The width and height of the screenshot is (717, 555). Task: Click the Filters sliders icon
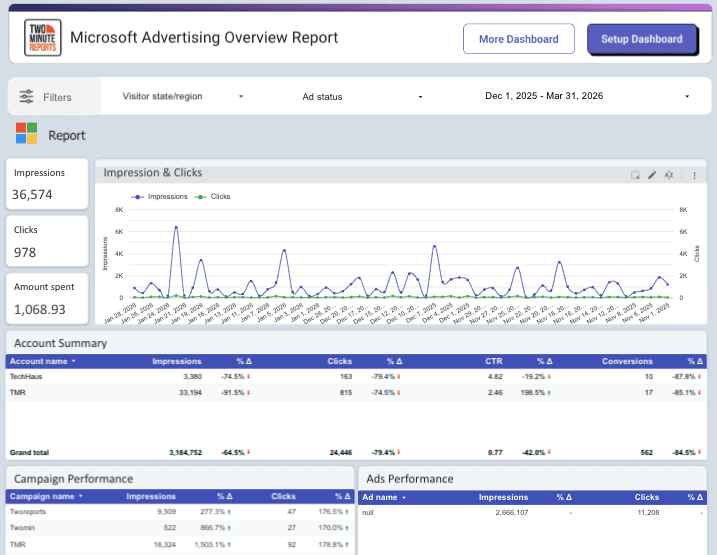coord(27,96)
